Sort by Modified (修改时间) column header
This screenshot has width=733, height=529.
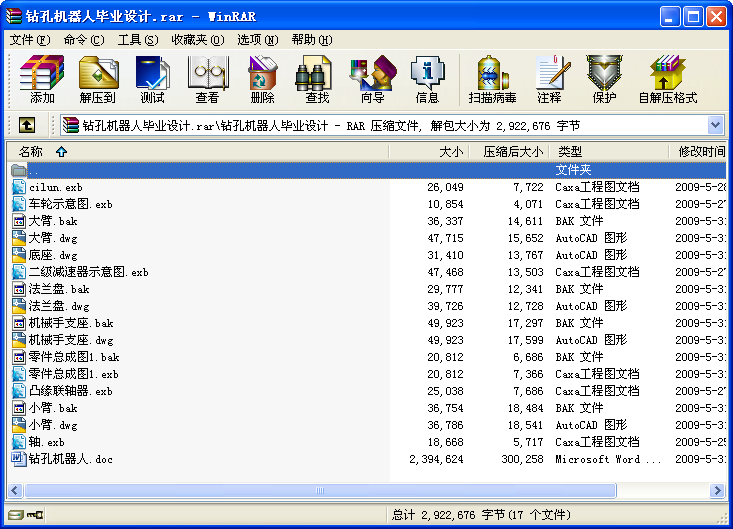pos(697,151)
